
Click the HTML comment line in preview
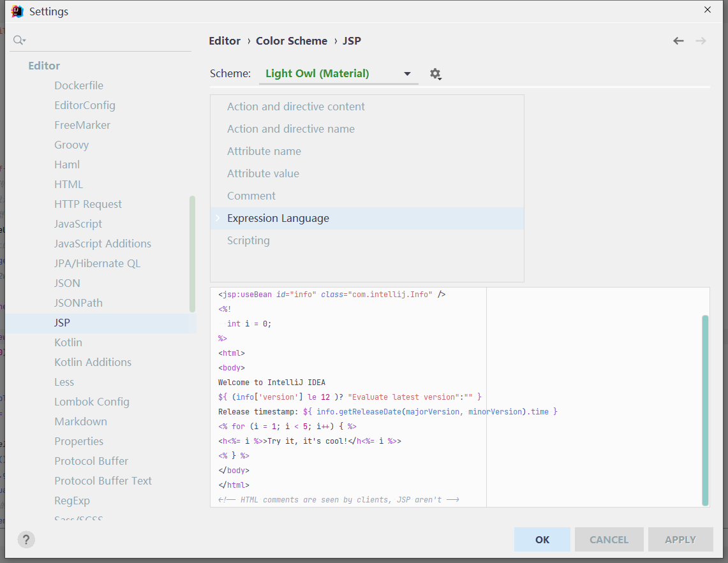pyautogui.click(x=338, y=500)
